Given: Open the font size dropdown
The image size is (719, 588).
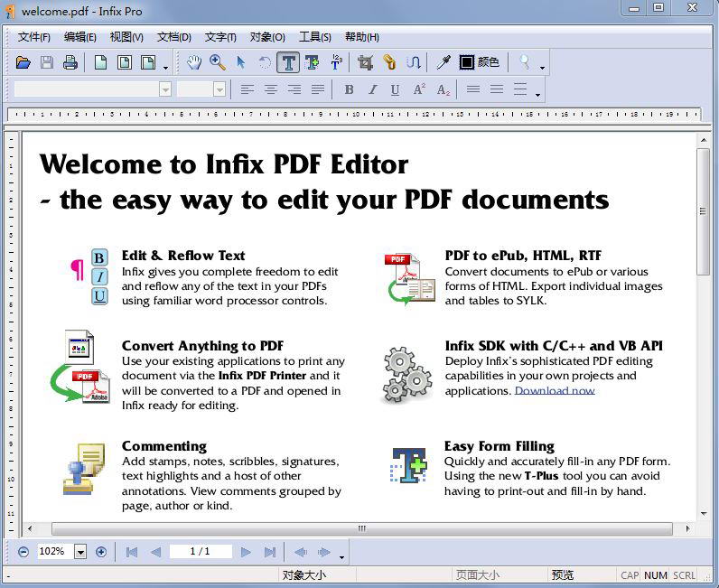Looking at the screenshot, I should click(219, 89).
